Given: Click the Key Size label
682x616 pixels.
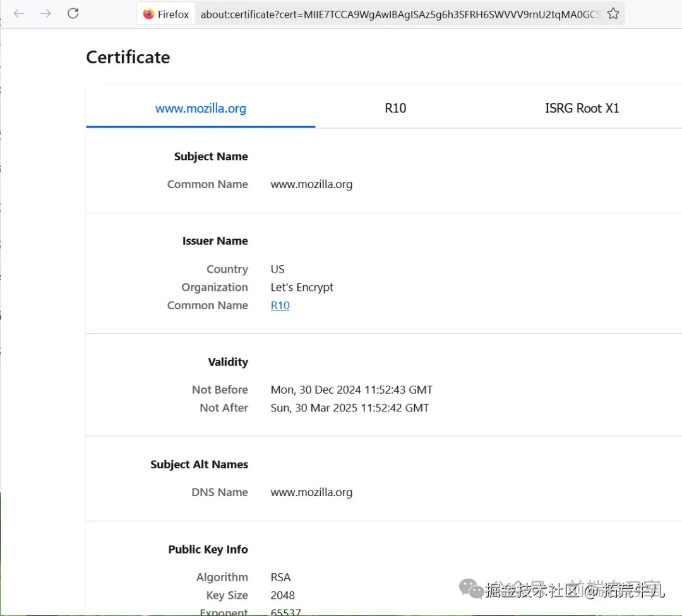Looking at the screenshot, I should (227, 596).
